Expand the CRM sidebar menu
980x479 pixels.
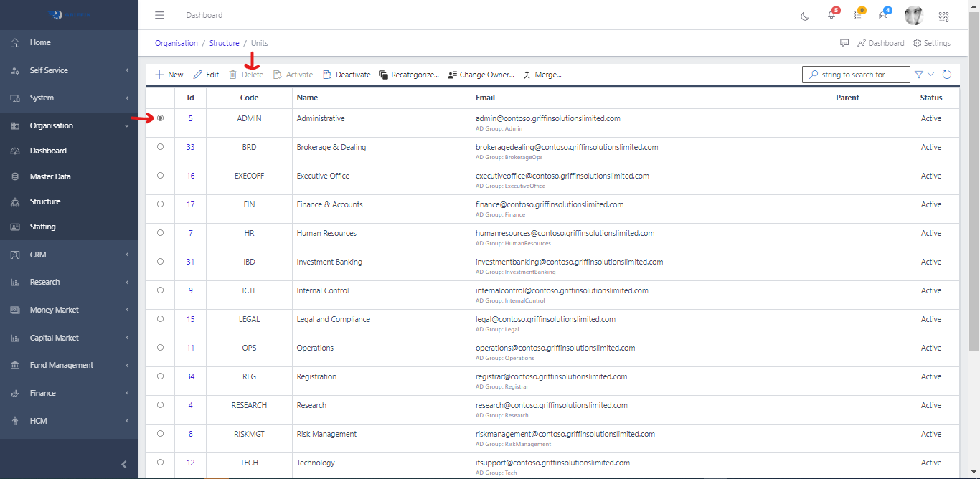69,255
